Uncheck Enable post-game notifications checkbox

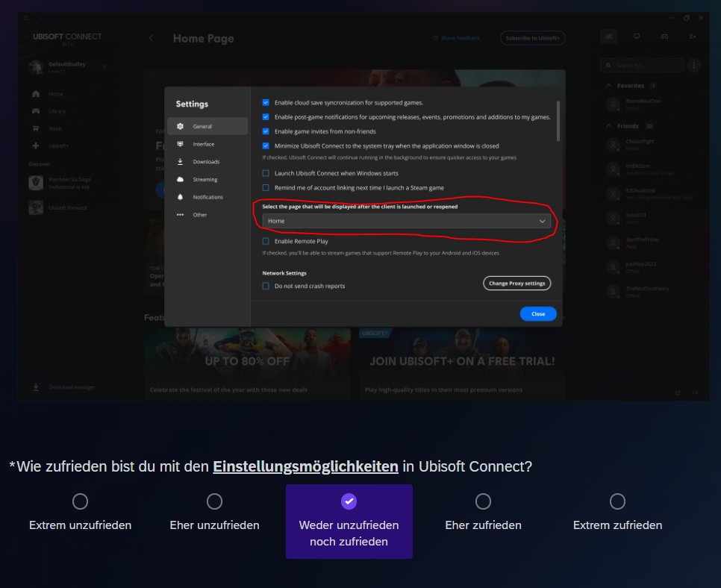(x=266, y=116)
